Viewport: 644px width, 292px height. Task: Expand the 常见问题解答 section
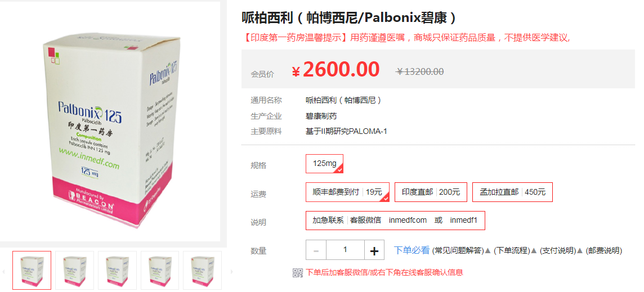coord(459,250)
